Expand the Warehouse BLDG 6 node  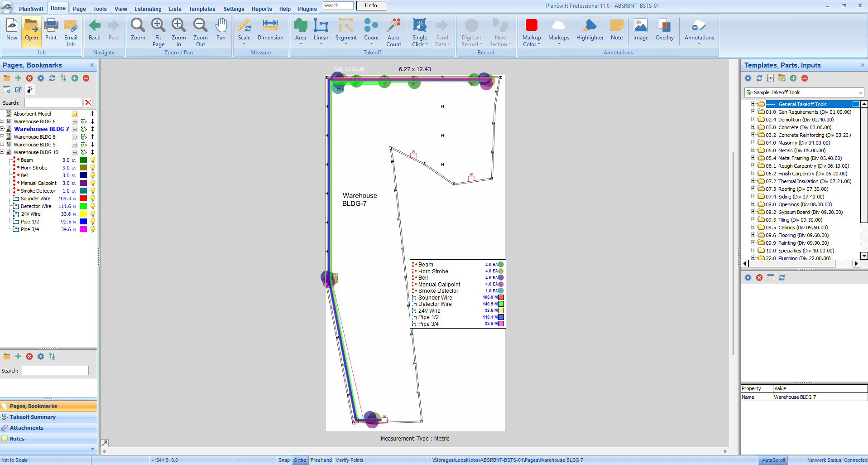click(x=2, y=121)
